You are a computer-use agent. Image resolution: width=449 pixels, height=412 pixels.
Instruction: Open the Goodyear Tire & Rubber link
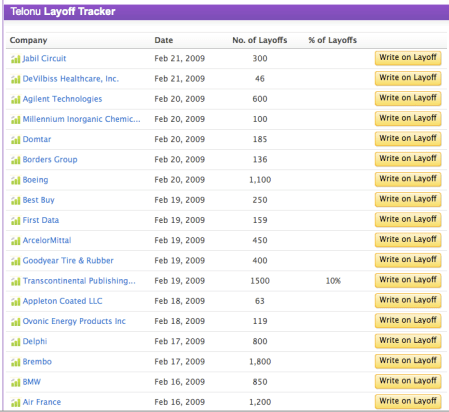coord(68,261)
